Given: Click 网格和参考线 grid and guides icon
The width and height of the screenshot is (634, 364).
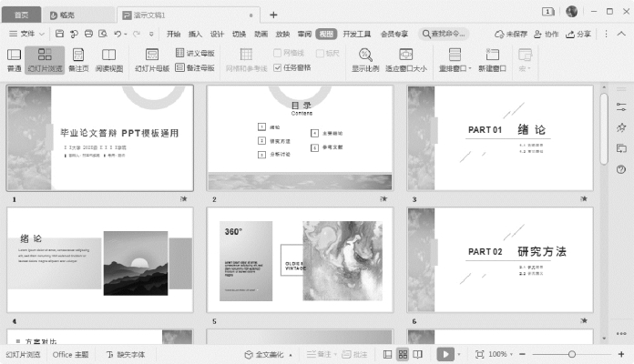Looking at the screenshot, I should (246, 60).
